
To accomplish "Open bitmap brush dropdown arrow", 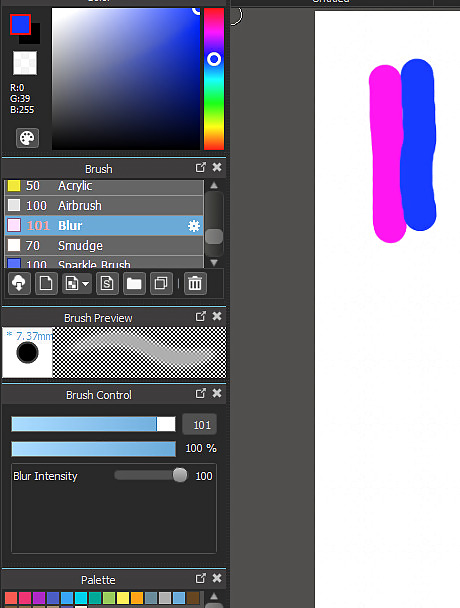I will (x=85, y=284).
